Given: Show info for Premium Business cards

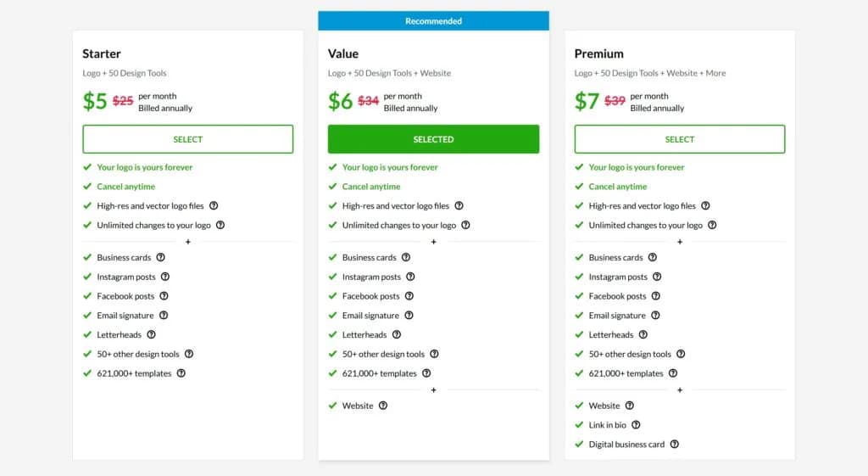Looking at the screenshot, I should click(653, 257).
